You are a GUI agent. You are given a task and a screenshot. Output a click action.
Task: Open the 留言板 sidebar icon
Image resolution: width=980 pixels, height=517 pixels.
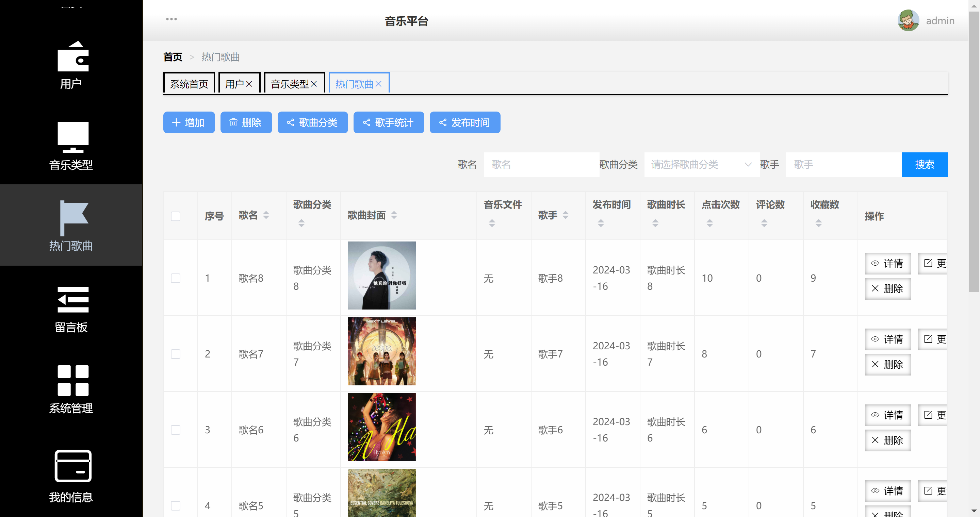pos(73,300)
